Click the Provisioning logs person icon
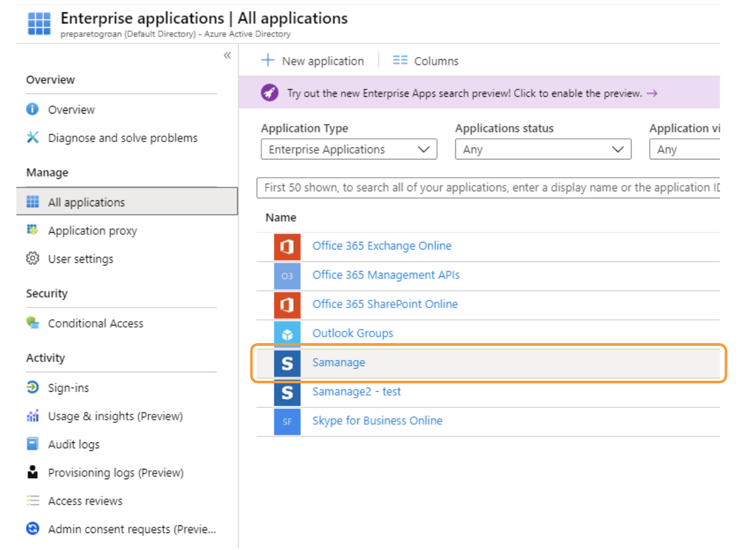The image size is (756, 550). 32,472
